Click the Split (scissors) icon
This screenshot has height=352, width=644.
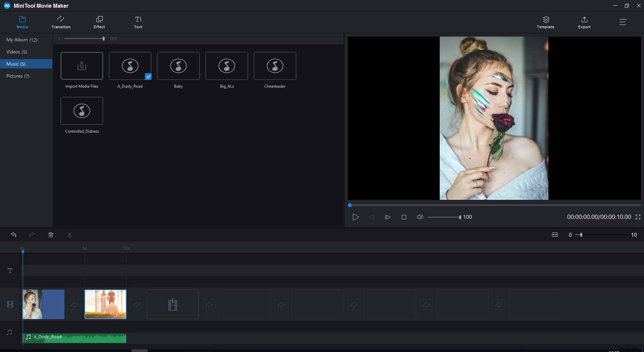point(69,234)
